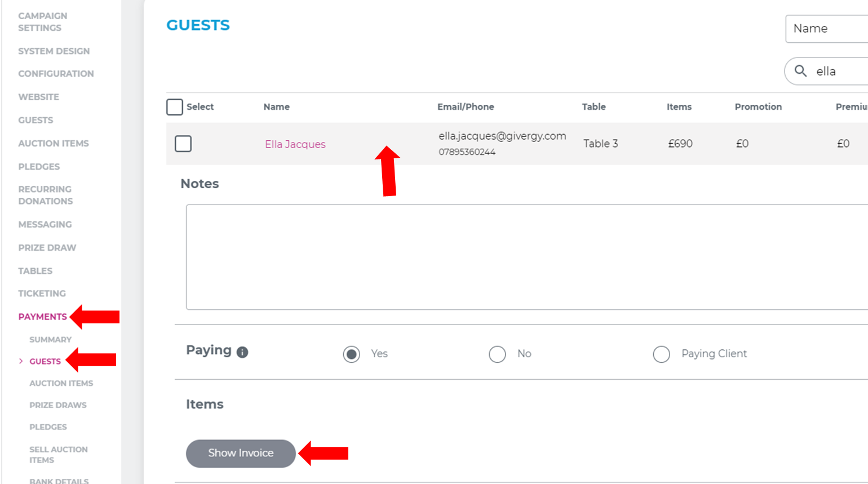Viewport: 868px width, 484px height.
Task: View Bank Details in the sidebar
Action: pos(59,481)
